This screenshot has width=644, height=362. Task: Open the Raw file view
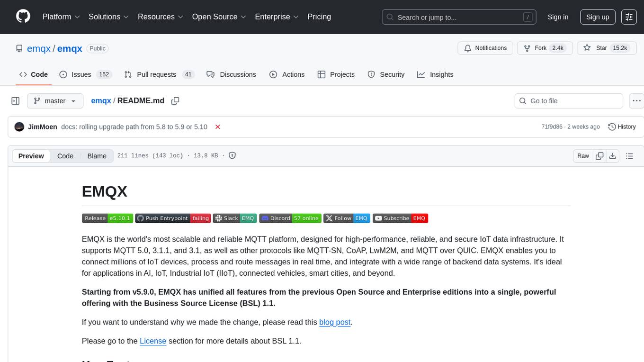pyautogui.click(x=583, y=156)
